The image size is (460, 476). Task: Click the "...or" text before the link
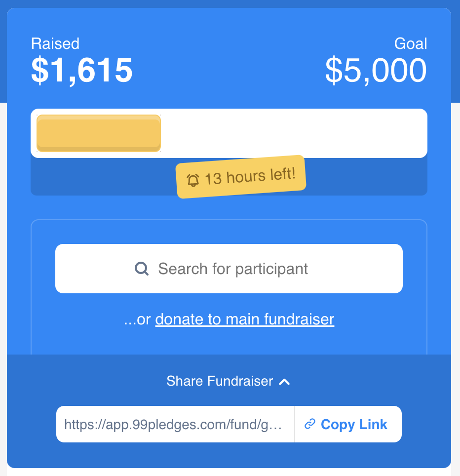coord(137,319)
